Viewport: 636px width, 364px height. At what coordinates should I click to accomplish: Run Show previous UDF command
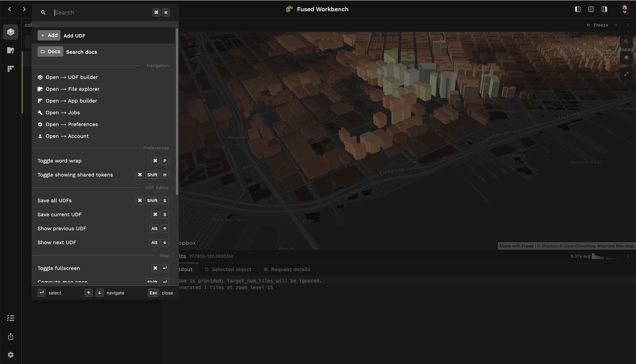click(103, 229)
